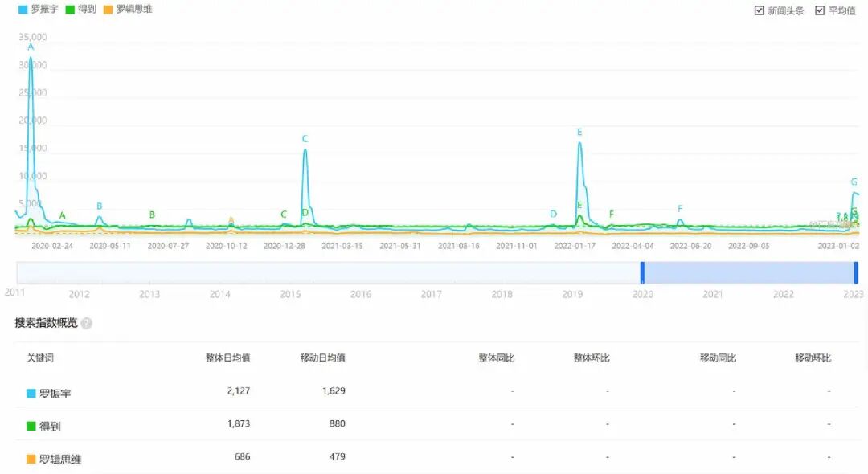Image resolution: width=868 pixels, height=474 pixels.
Task: Click the value 1,873 in the 得到 row
Action: pos(239,423)
